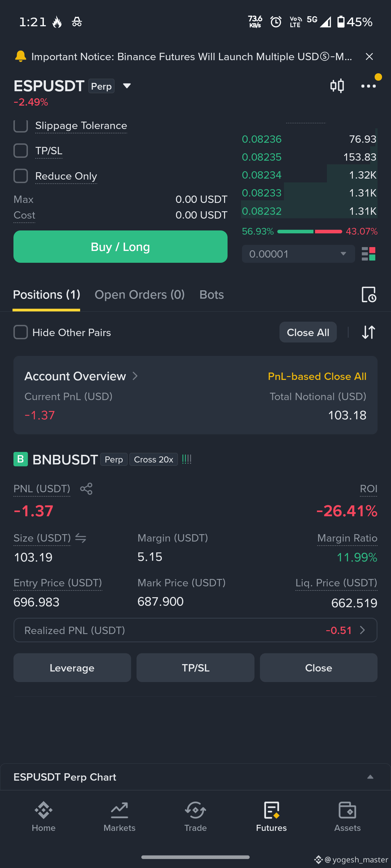Screen dimensions: 391x868
Task: Tap PnL-based Close All link
Action: pos(317,376)
